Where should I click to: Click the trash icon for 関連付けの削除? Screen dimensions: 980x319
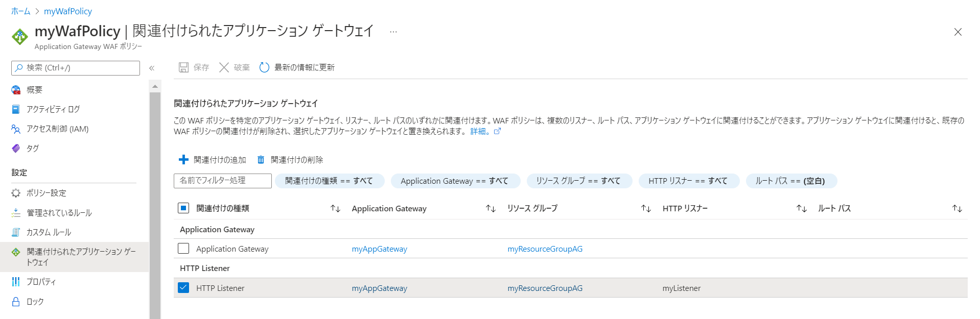pyautogui.click(x=261, y=160)
